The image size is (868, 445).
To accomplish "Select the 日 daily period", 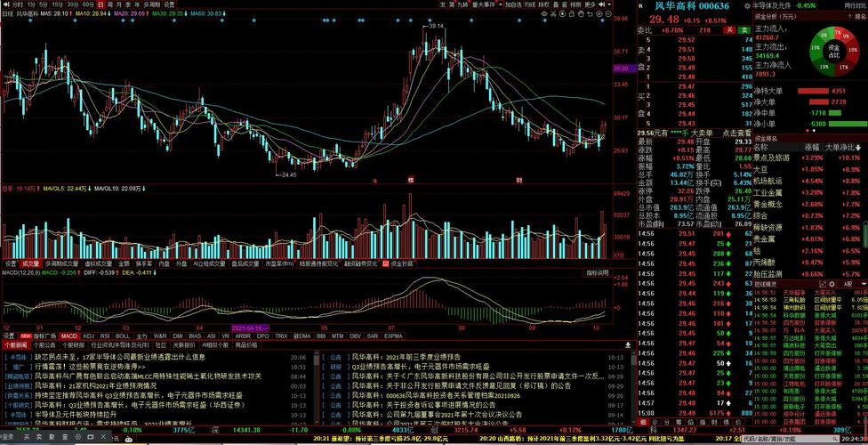I will pos(100,4).
